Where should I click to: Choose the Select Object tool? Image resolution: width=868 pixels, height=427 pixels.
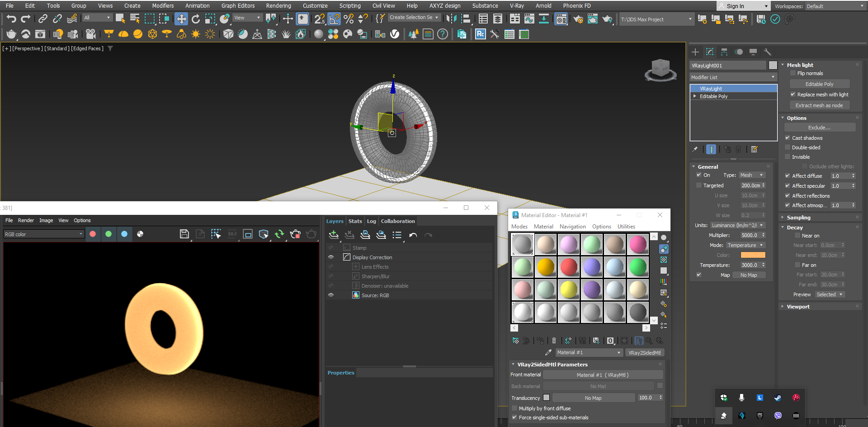point(120,19)
